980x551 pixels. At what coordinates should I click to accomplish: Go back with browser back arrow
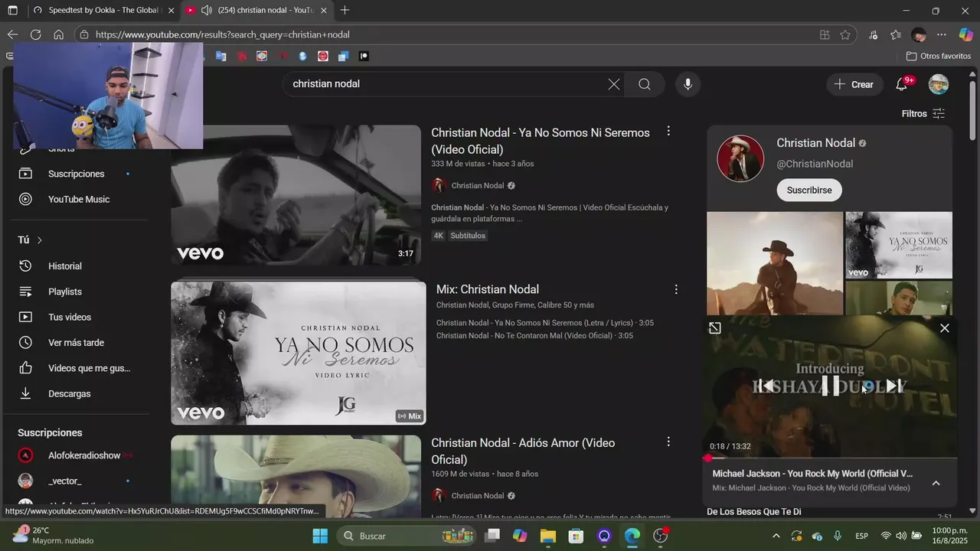(x=12, y=34)
